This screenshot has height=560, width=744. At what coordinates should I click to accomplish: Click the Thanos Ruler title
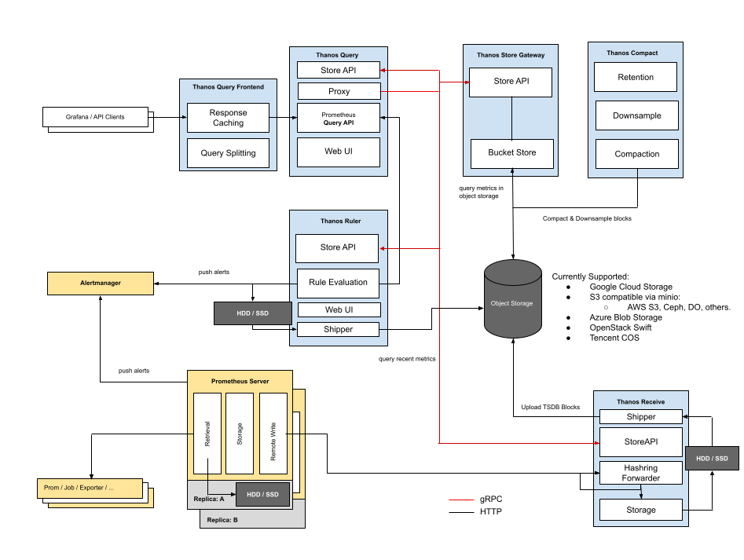pyautogui.click(x=340, y=221)
